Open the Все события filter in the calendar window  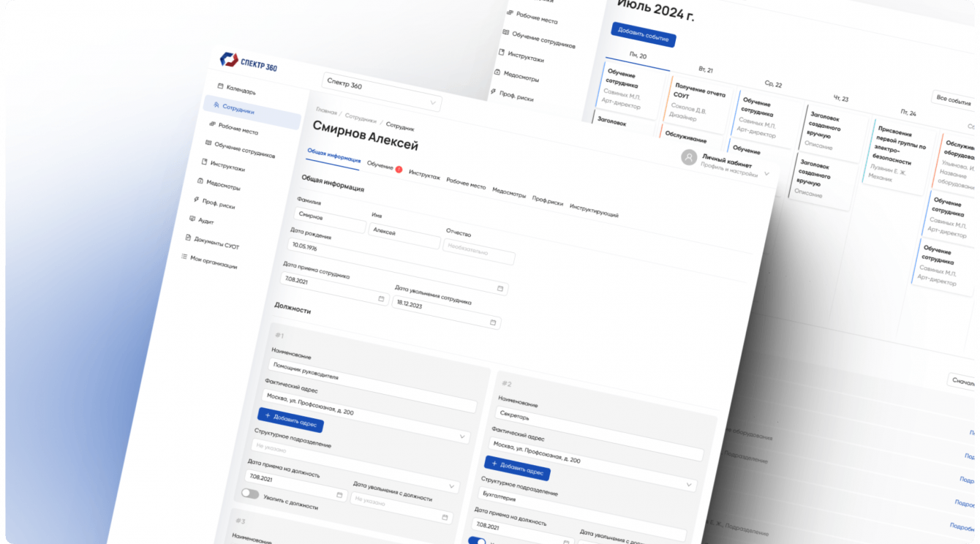(954, 100)
